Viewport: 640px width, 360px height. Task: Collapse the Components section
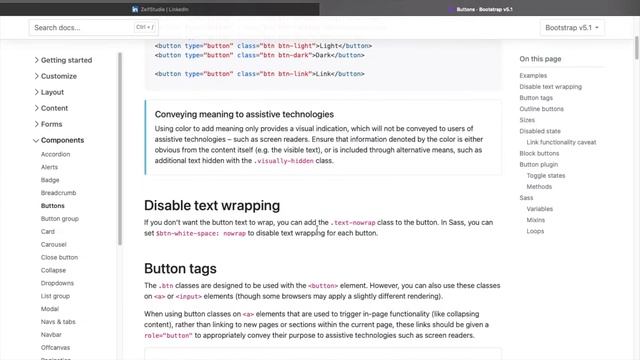[x=58, y=140]
